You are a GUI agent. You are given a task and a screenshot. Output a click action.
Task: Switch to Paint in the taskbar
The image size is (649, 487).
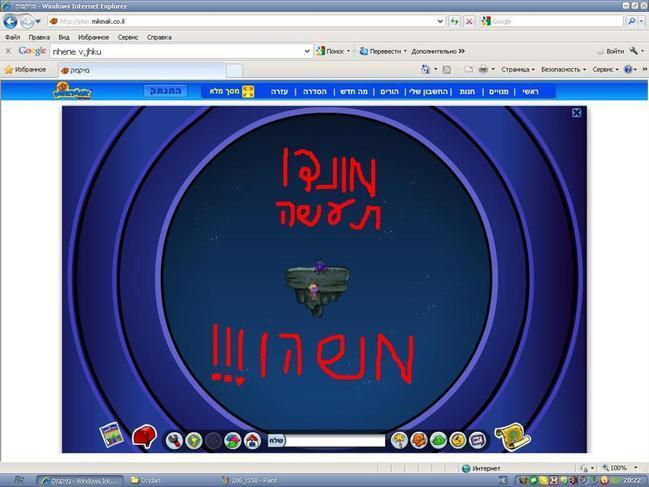[255, 480]
